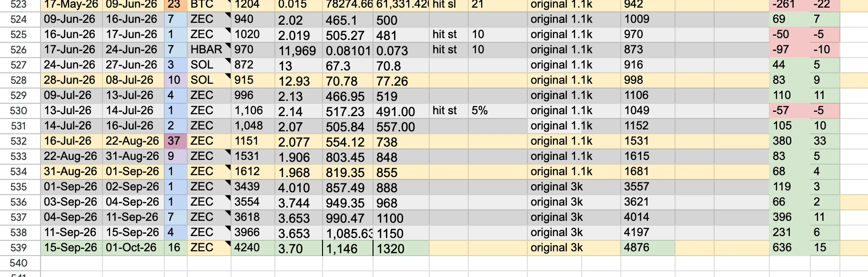This screenshot has height=277, width=868.
Task: Click the entry price cell 949.35
Action: coord(348,202)
